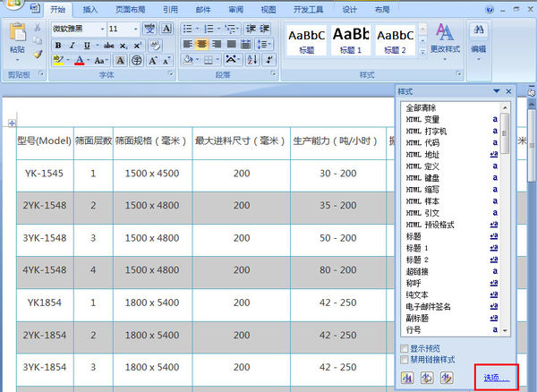Apply italic formatting from the ribbon
Viewport: 537px width, 392px height.
click(73, 45)
